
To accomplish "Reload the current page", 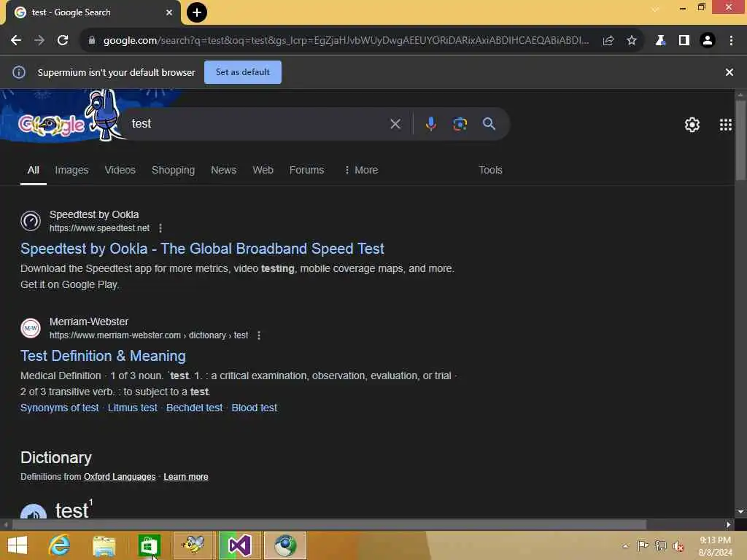I will 63,41.
